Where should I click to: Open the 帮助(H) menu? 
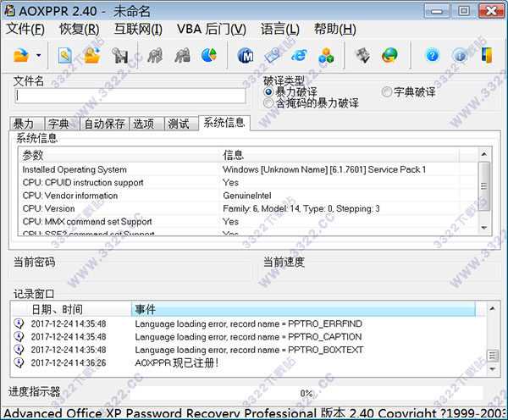tap(335, 29)
